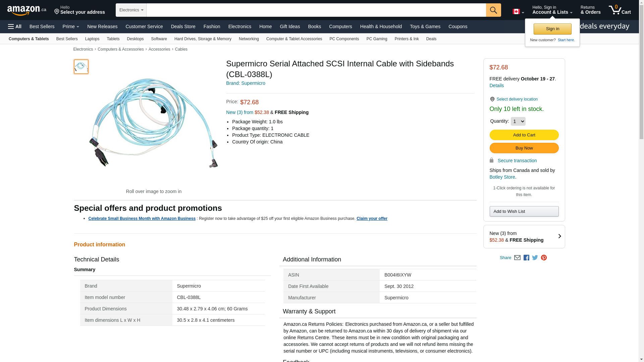Viewport: 644px width, 362px height.
Task: Share product on Facebook icon
Action: tap(526, 258)
